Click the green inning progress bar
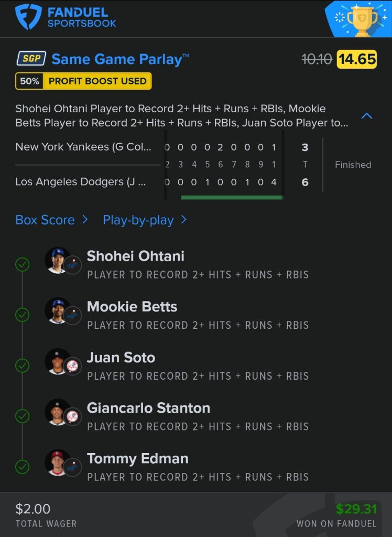Image resolution: width=392 pixels, height=537 pixels. 232,197
